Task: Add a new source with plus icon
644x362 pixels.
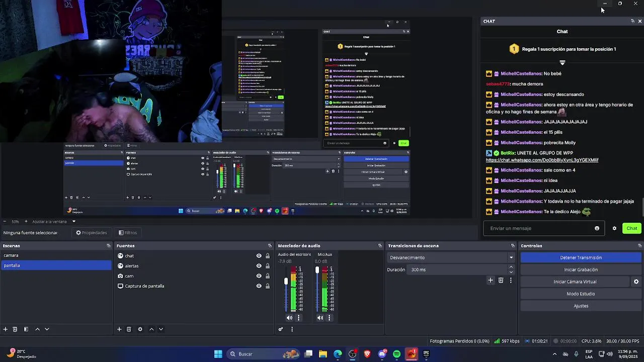Action: click(x=119, y=329)
